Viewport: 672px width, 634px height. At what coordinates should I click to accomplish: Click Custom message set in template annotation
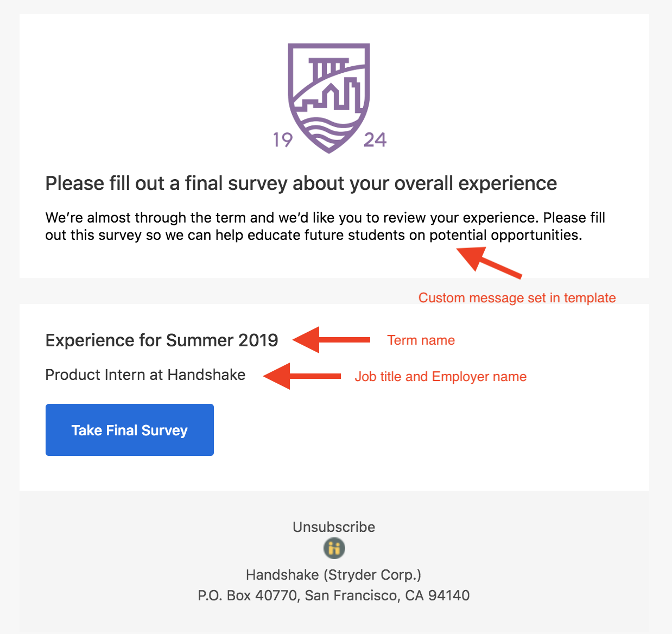point(517,298)
